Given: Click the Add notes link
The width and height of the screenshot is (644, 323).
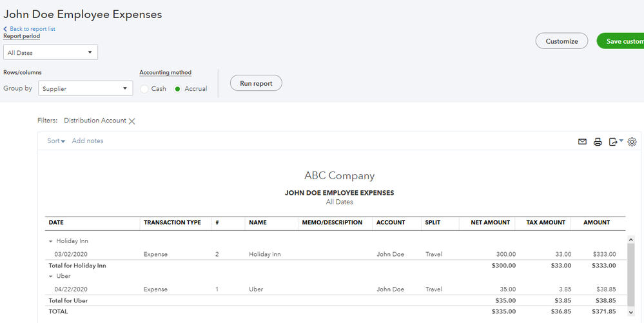Looking at the screenshot, I should click(88, 141).
